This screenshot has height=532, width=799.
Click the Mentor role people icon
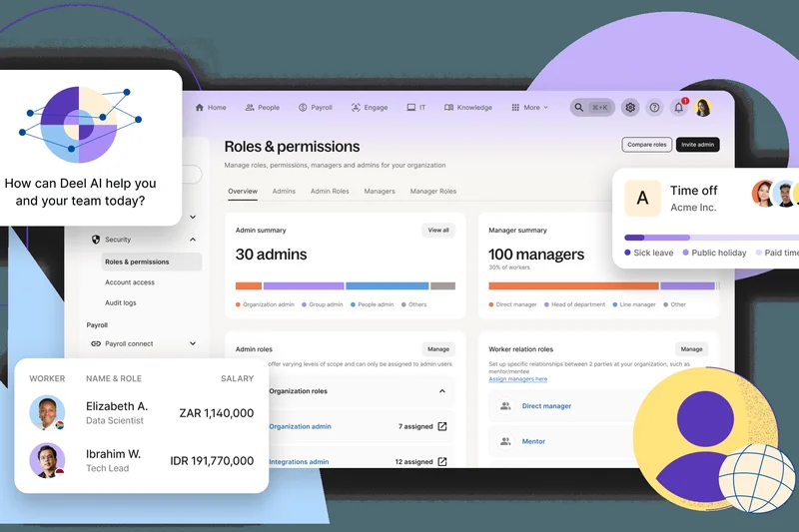click(505, 441)
